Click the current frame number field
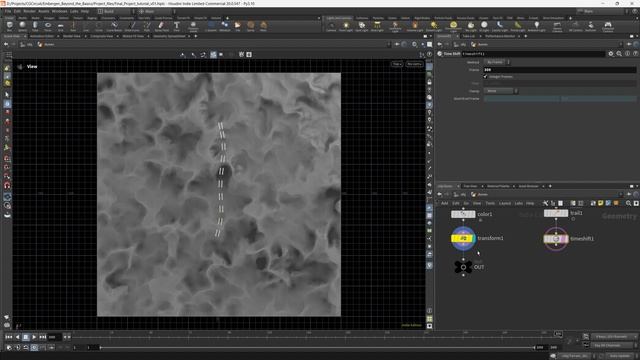The width and height of the screenshot is (640, 360). 54,337
